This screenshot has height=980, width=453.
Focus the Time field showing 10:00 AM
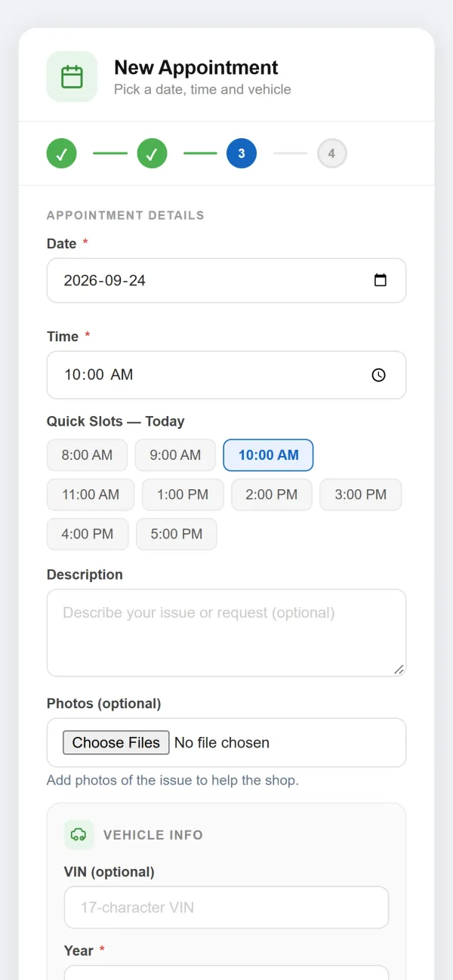point(226,374)
